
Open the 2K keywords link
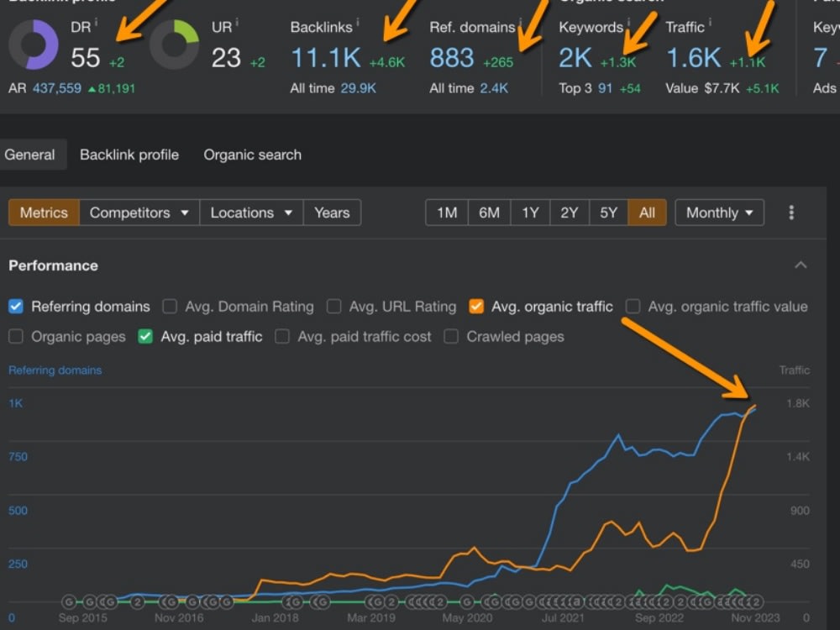[x=575, y=58]
